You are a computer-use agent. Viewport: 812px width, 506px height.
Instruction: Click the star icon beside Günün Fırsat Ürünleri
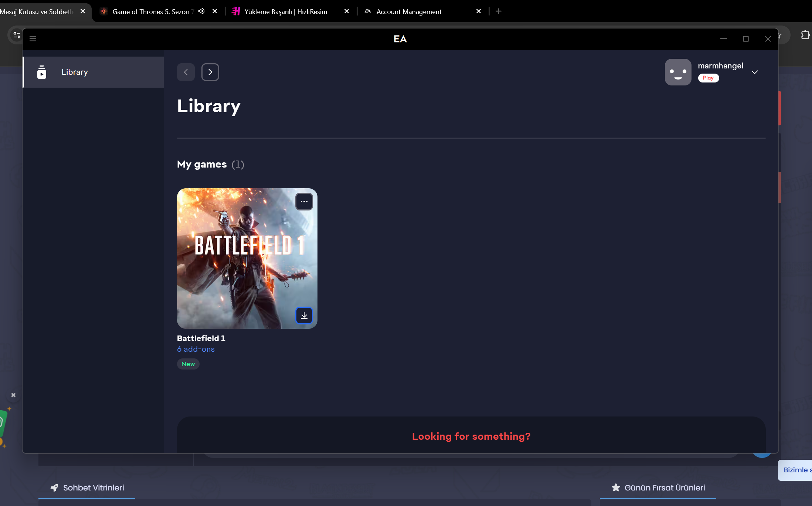point(616,488)
